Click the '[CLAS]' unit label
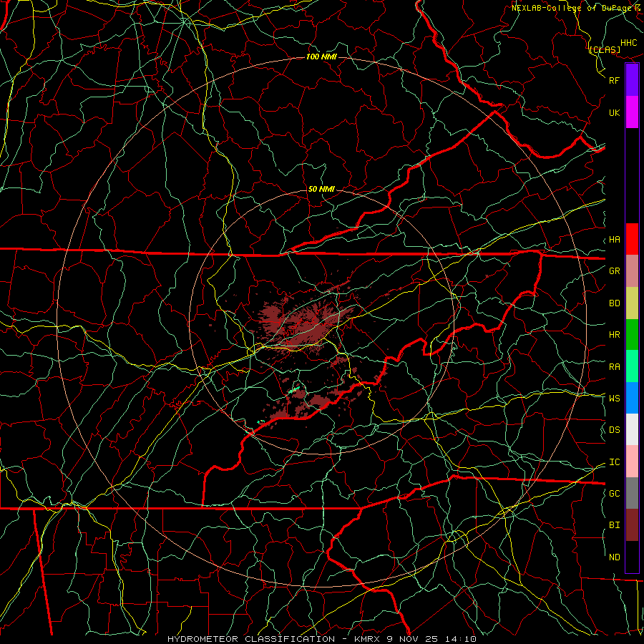The width and height of the screenshot is (644, 644). [x=605, y=49]
